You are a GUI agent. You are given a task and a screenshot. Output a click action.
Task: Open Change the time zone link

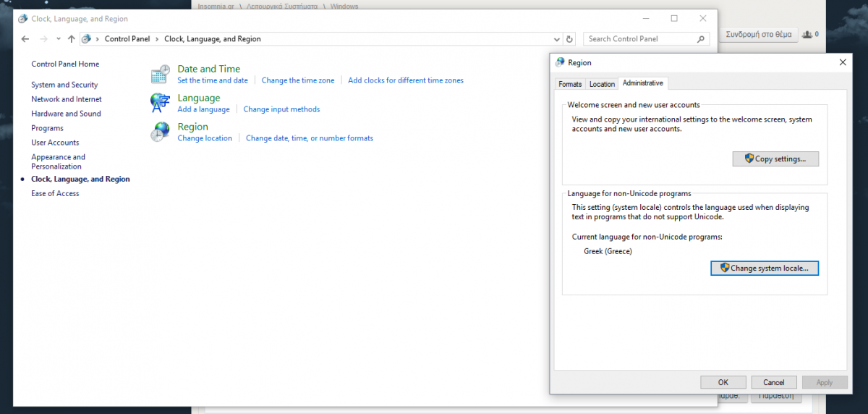click(x=298, y=80)
